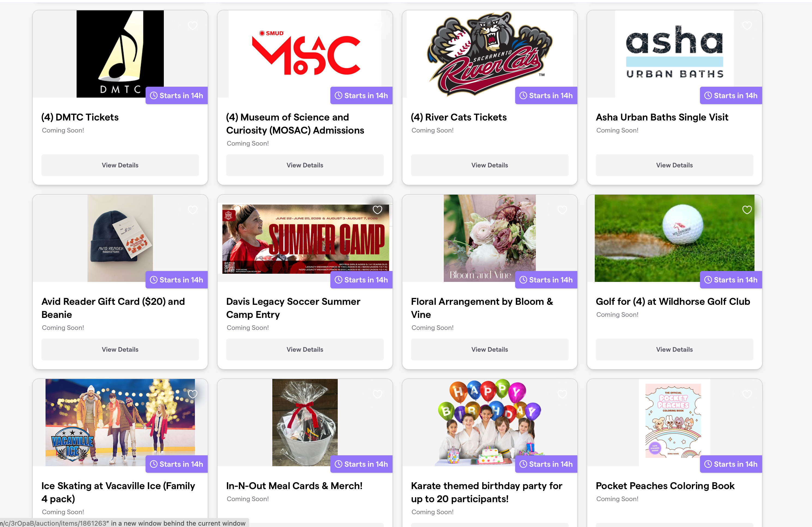
Task: View Details for MOSAC Admissions
Action: (x=305, y=165)
